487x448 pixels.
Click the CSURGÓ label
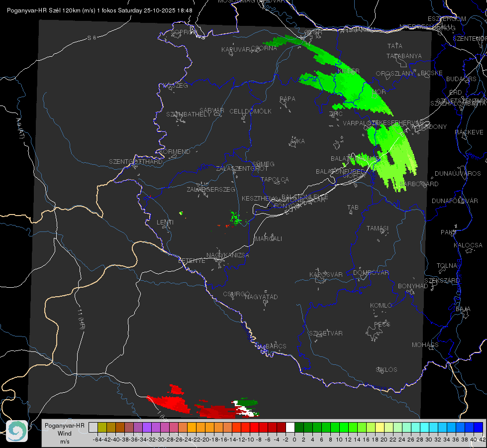[237, 294]
